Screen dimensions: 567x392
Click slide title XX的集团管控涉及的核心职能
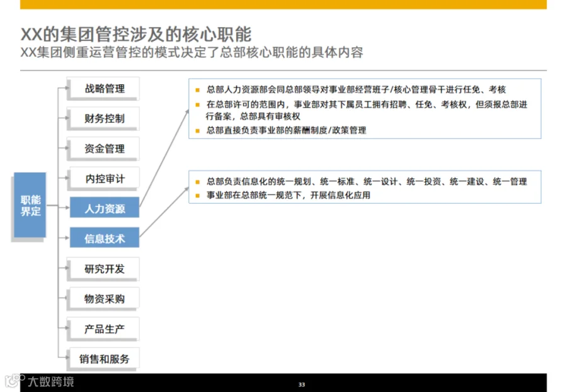[x=136, y=35]
